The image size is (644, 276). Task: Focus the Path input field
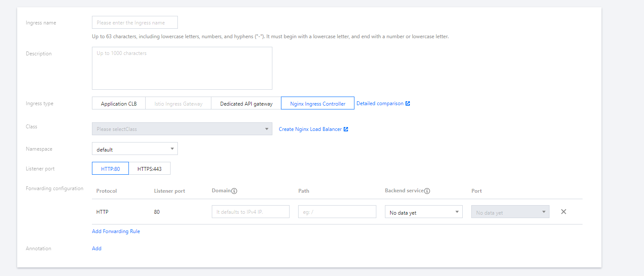[337, 212]
